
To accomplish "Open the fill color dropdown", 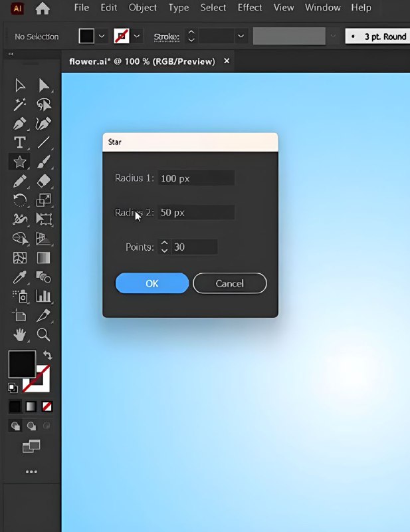I will pos(102,37).
